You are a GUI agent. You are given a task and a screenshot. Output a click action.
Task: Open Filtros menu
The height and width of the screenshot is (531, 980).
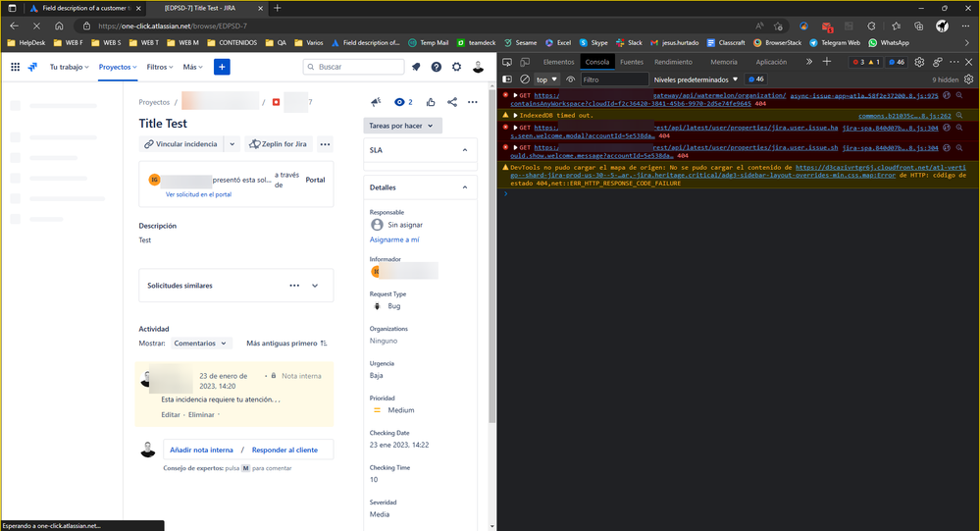(159, 67)
